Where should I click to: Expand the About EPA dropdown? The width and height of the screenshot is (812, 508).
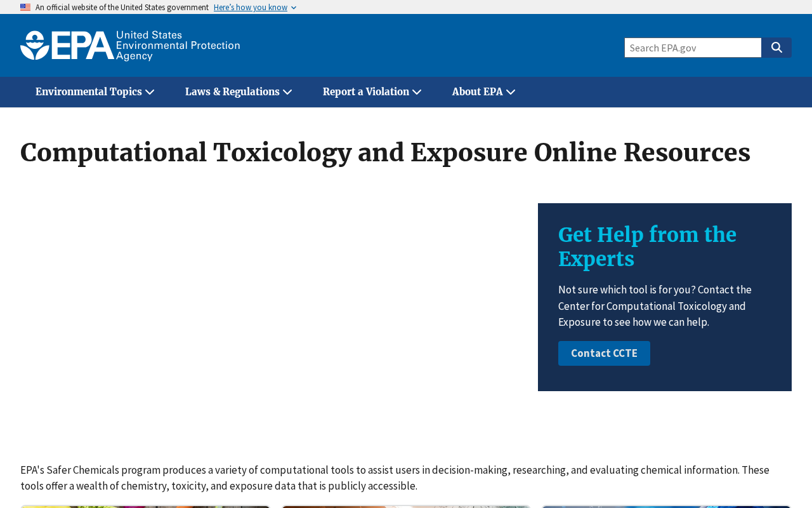pyautogui.click(x=483, y=92)
